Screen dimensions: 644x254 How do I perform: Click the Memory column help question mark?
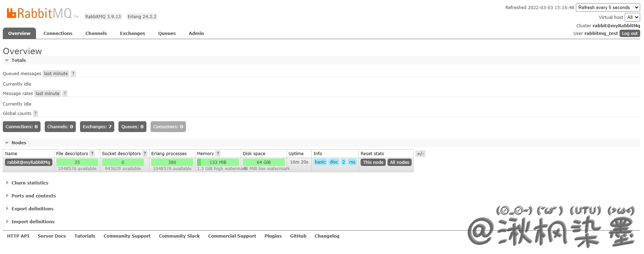(x=218, y=154)
